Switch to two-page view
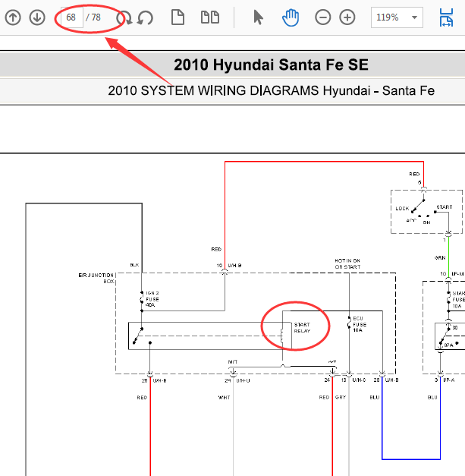The height and width of the screenshot is (476, 465). 210,17
